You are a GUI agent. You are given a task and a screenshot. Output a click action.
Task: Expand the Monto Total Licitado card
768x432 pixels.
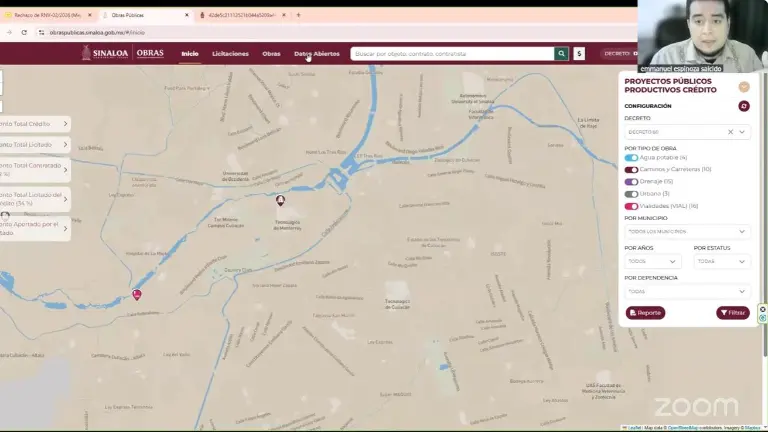34,144
